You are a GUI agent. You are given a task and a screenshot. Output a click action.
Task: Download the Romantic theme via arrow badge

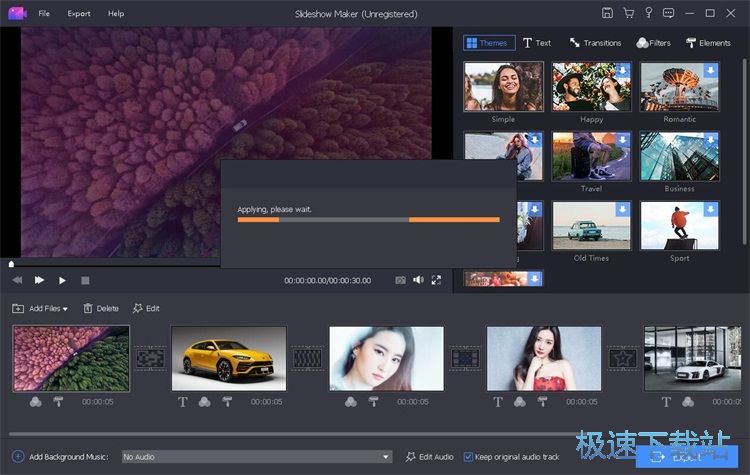pyautogui.click(x=710, y=70)
